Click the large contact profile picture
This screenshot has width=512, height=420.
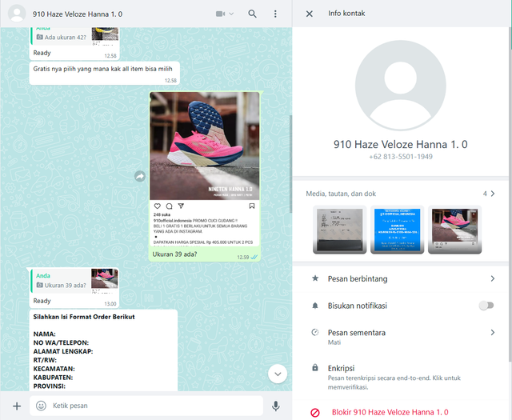401,86
